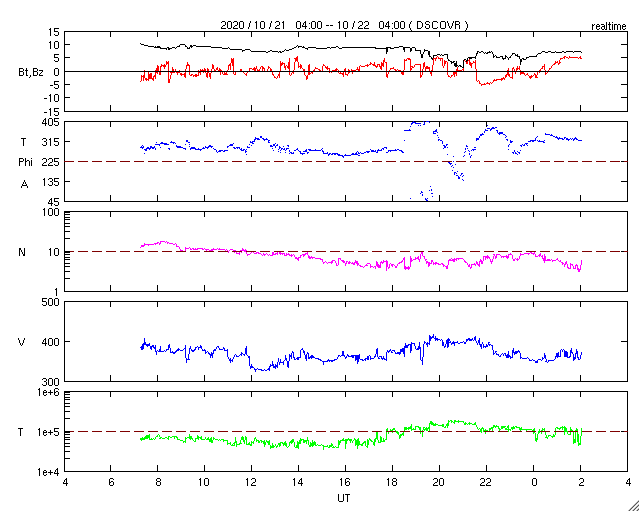Click the "22" hour tick on the UT axis
Screen dimensions: 640x512
pyautogui.click(x=486, y=483)
